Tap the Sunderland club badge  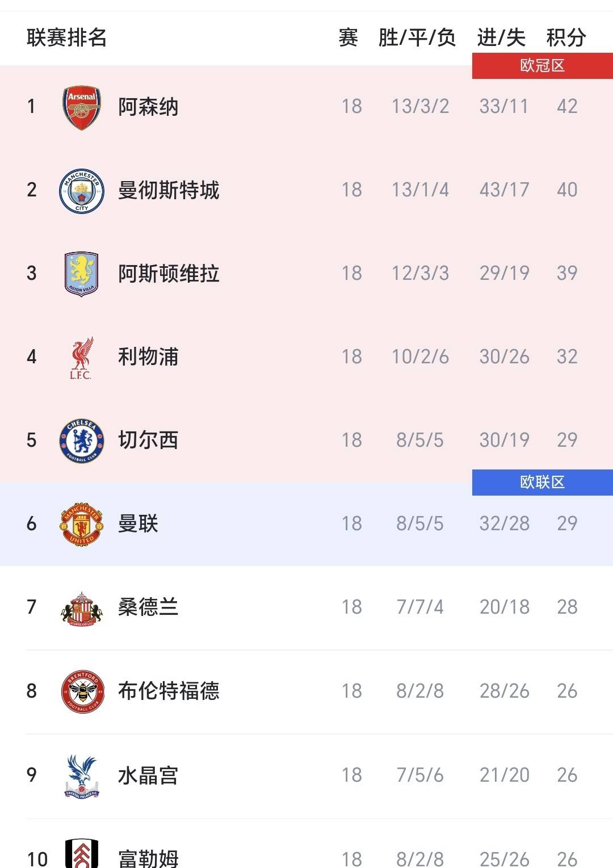82,607
